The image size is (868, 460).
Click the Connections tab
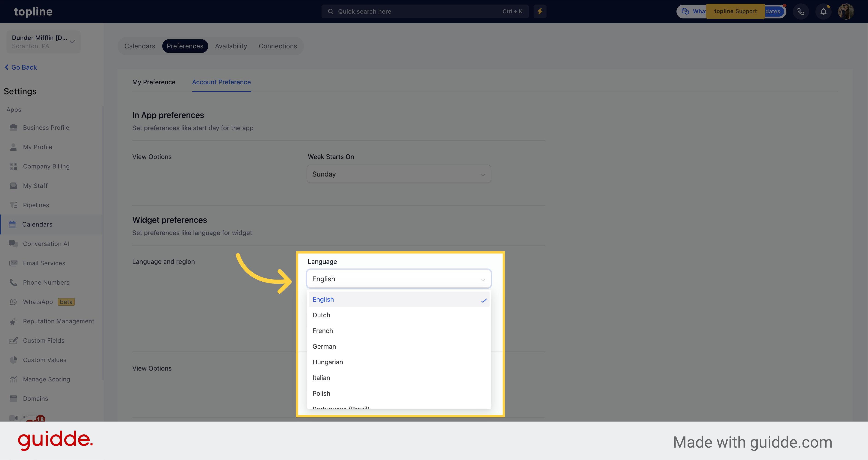pyautogui.click(x=278, y=46)
